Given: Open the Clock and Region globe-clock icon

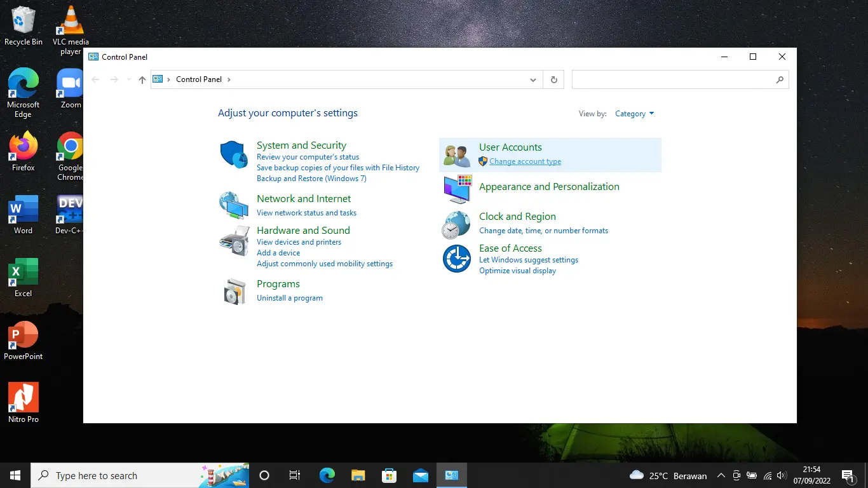Looking at the screenshot, I should coord(456,224).
